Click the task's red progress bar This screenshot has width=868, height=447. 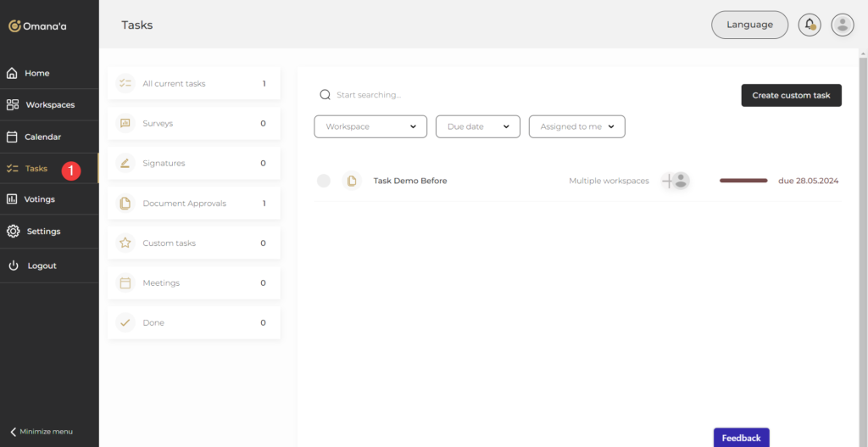coord(743,181)
